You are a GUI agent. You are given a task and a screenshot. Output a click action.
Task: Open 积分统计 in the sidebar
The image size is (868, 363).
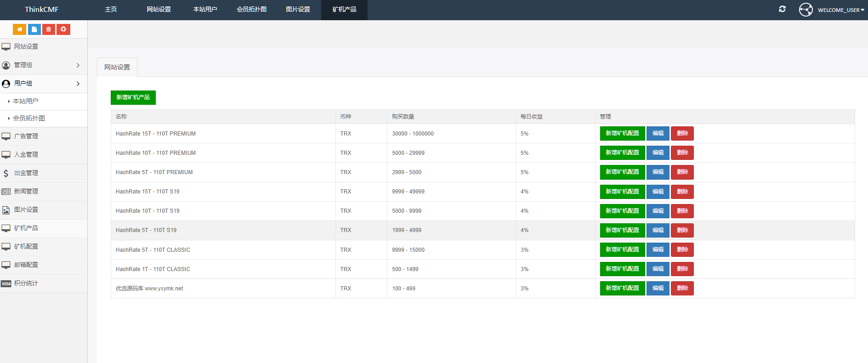[44, 284]
